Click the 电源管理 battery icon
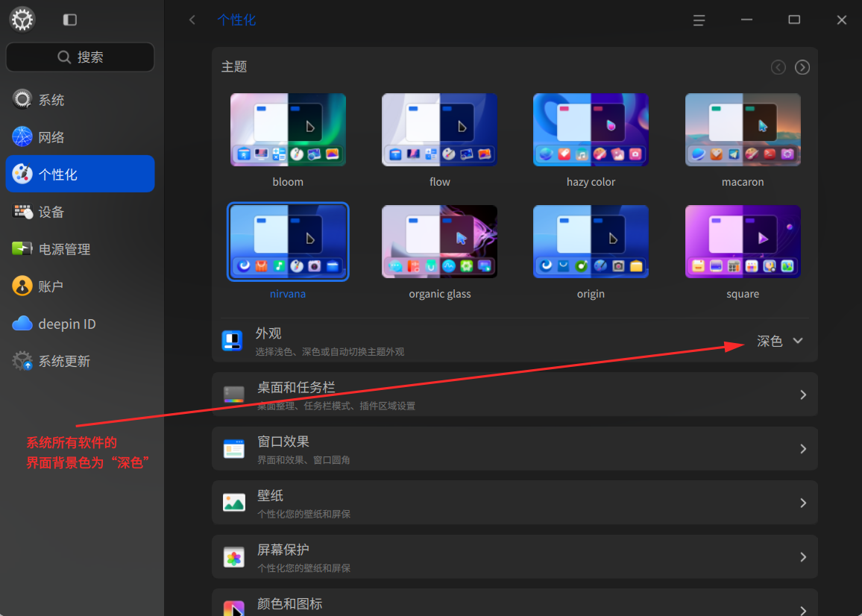Viewport: 862px width, 616px height. pos(22,248)
